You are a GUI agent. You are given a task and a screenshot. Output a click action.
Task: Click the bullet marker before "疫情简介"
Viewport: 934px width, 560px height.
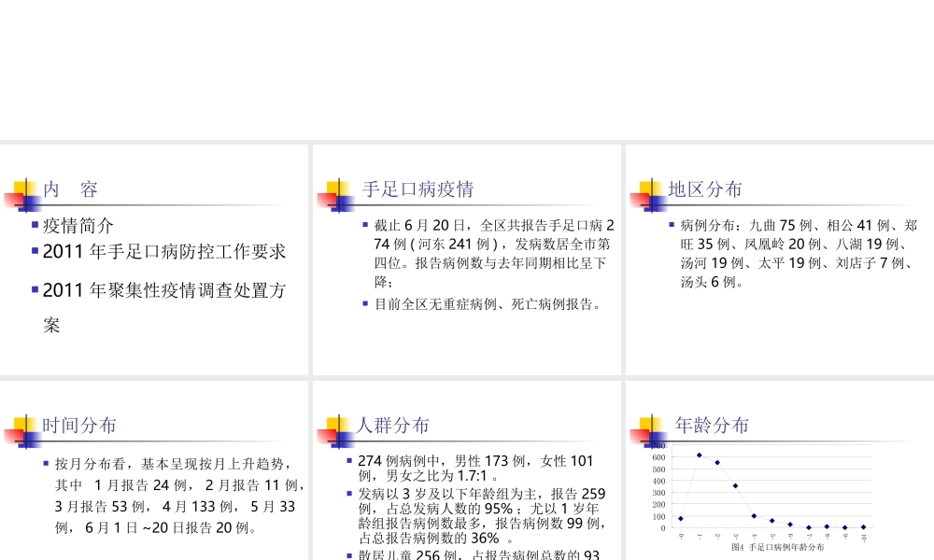(36, 222)
